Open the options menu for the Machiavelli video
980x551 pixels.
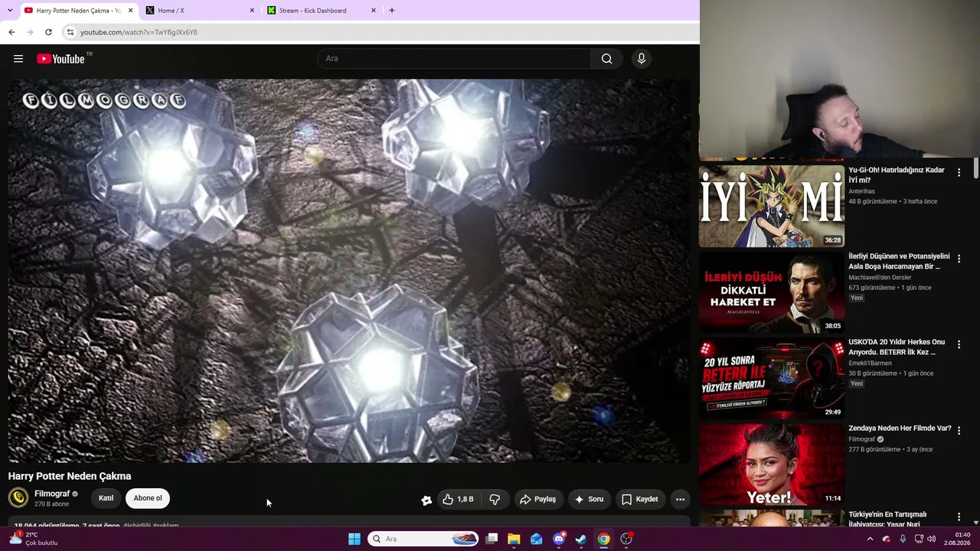(959, 259)
